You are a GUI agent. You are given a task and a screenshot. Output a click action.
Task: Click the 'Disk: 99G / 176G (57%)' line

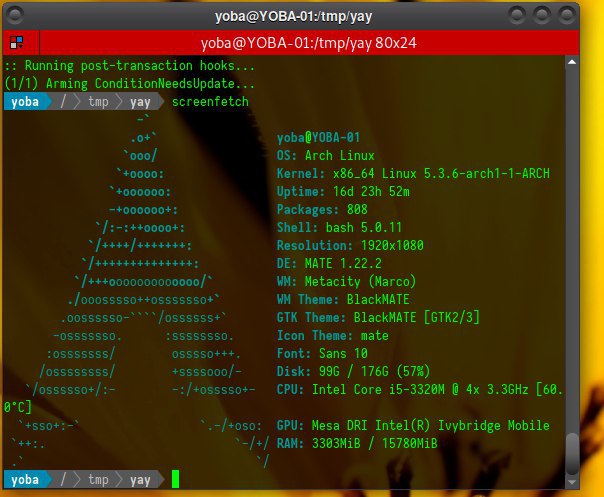pyautogui.click(x=353, y=371)
